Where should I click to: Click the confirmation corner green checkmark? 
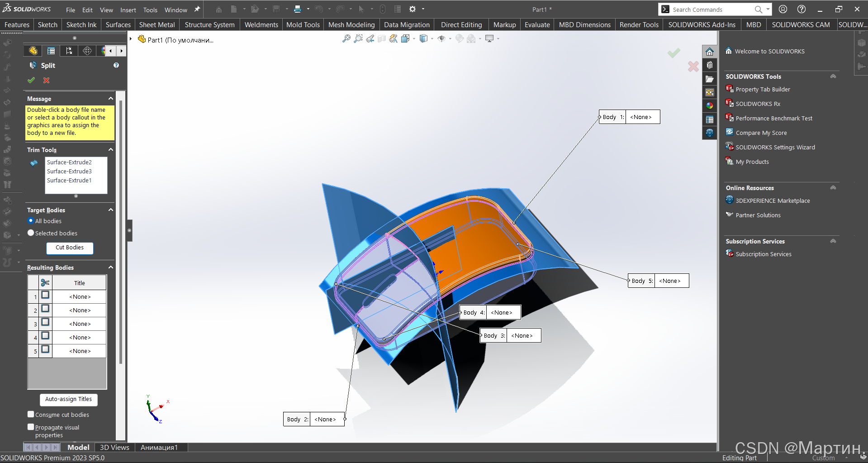[674, 53]
